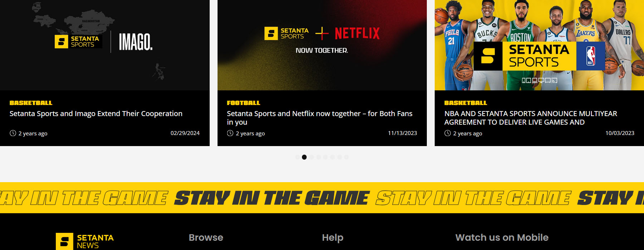
Task: Click BASKETBALL tag on the NBA article
Action: point(465,103)
